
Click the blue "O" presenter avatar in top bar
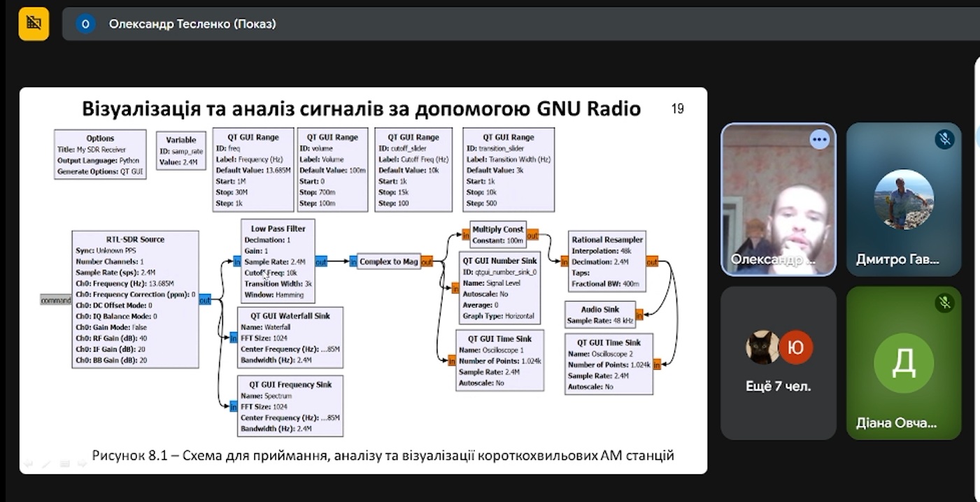85,24
